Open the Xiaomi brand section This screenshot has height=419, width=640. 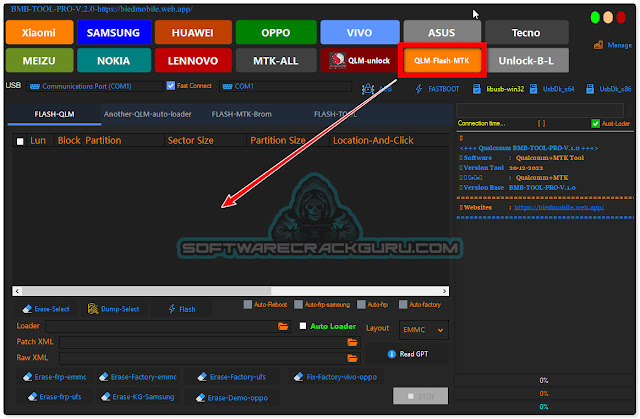pyautogui.click(x=40, y=32)
